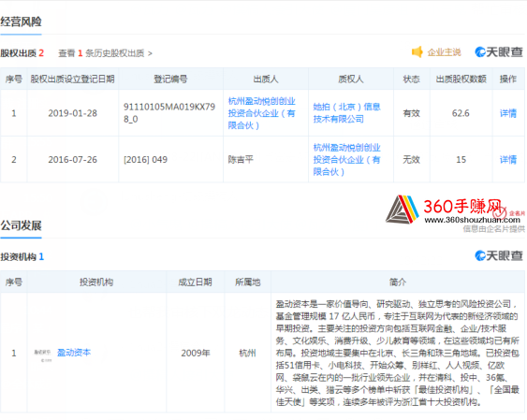Open the 盈动资本 investor link
Viewport: 527px width, 420px height.
point(74,353)
